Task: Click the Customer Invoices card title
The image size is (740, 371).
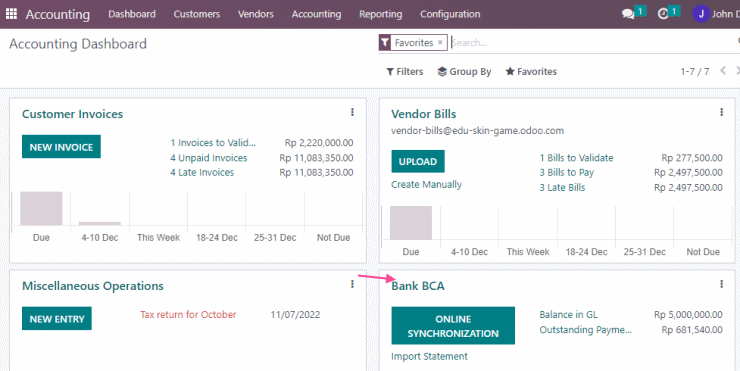Action: point(72,114)
